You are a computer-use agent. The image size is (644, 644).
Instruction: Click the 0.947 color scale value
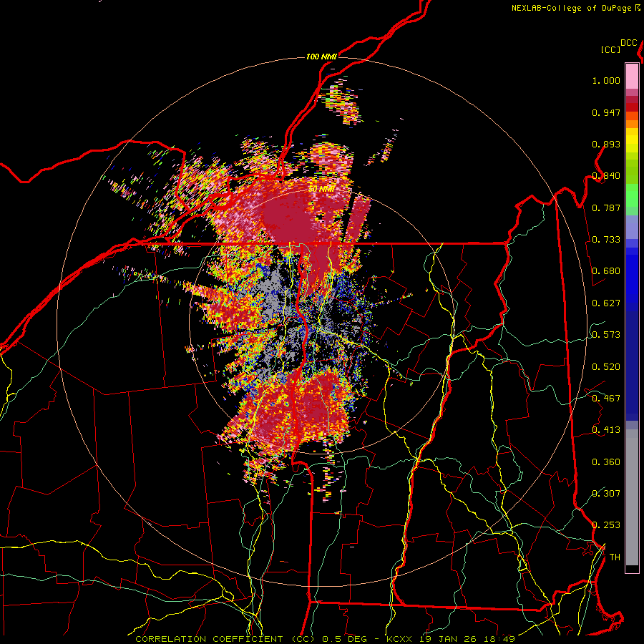tap(606, 112)
